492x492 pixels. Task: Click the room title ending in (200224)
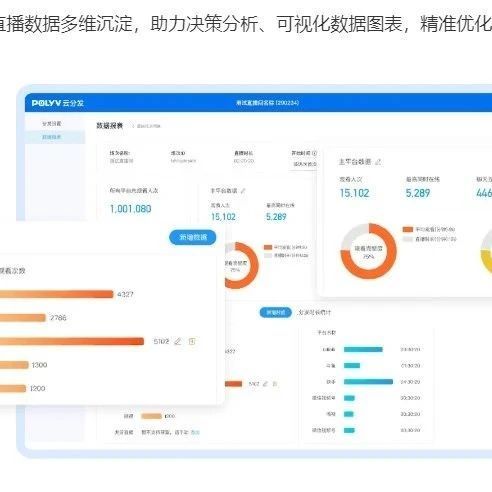pos(267,103)
